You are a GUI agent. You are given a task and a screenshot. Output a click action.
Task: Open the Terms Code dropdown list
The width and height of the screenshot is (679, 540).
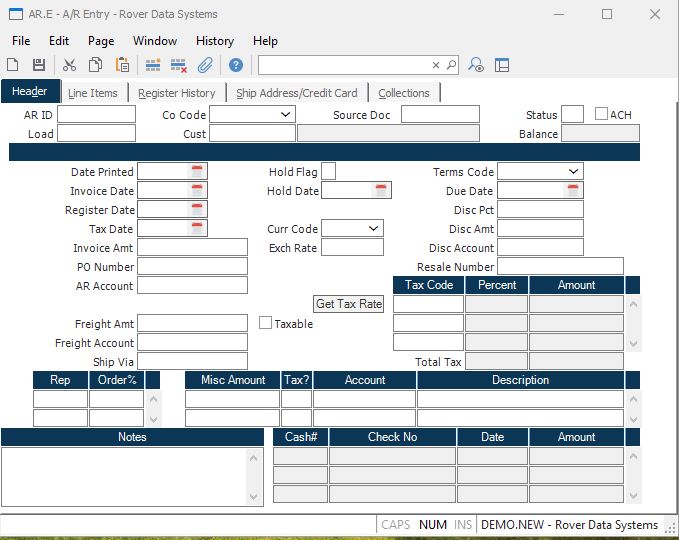[573, 172]
